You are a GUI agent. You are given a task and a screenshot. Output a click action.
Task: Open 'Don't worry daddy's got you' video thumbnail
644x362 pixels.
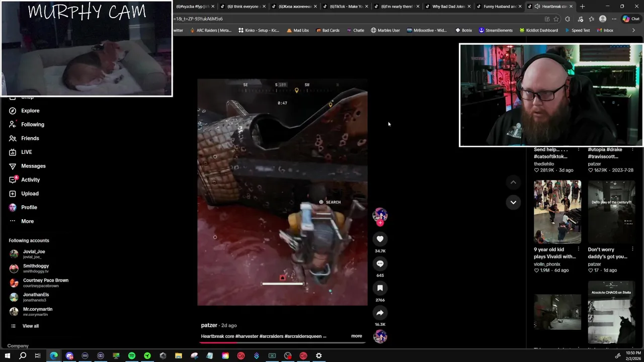point(611,212)
